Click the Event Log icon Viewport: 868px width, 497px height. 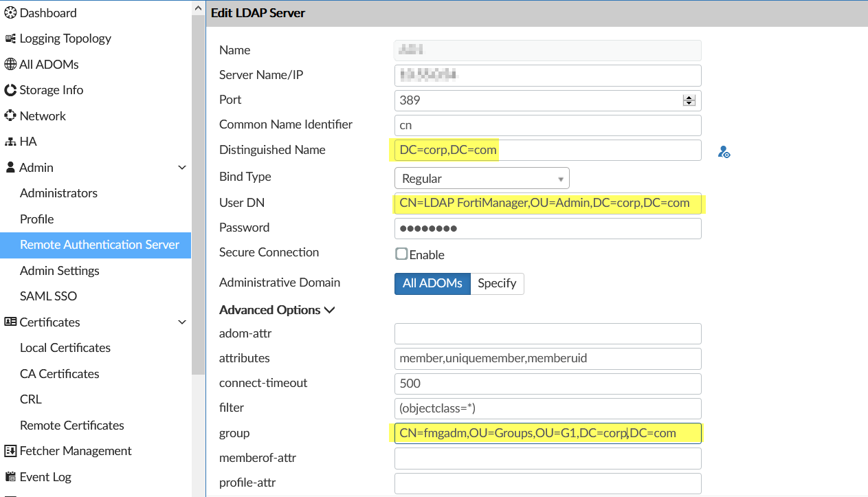[10, 477]
